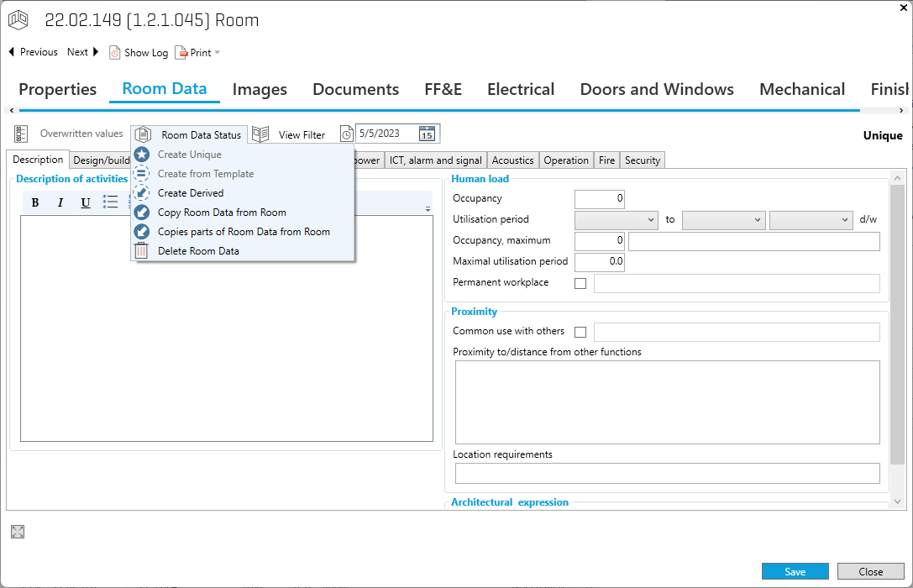Click the vertical scrollbar in the right panel

coord(897,336)
